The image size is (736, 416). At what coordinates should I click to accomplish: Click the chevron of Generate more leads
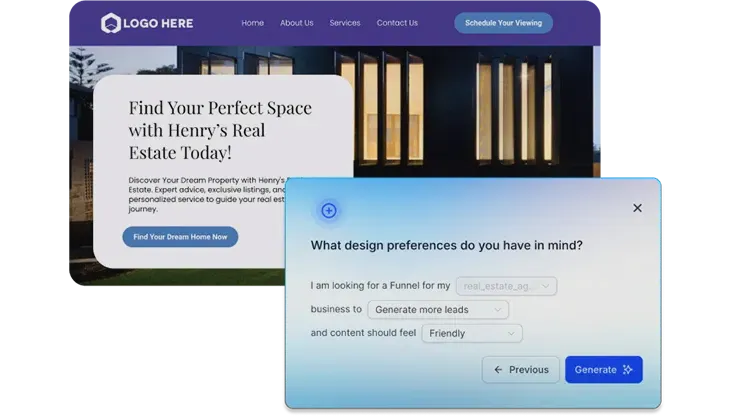coord(498,310)
